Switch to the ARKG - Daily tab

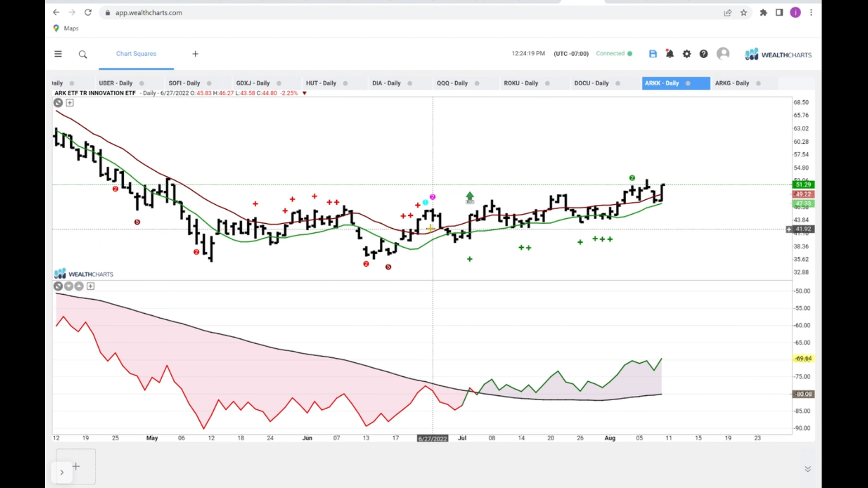tap(732, 83)
